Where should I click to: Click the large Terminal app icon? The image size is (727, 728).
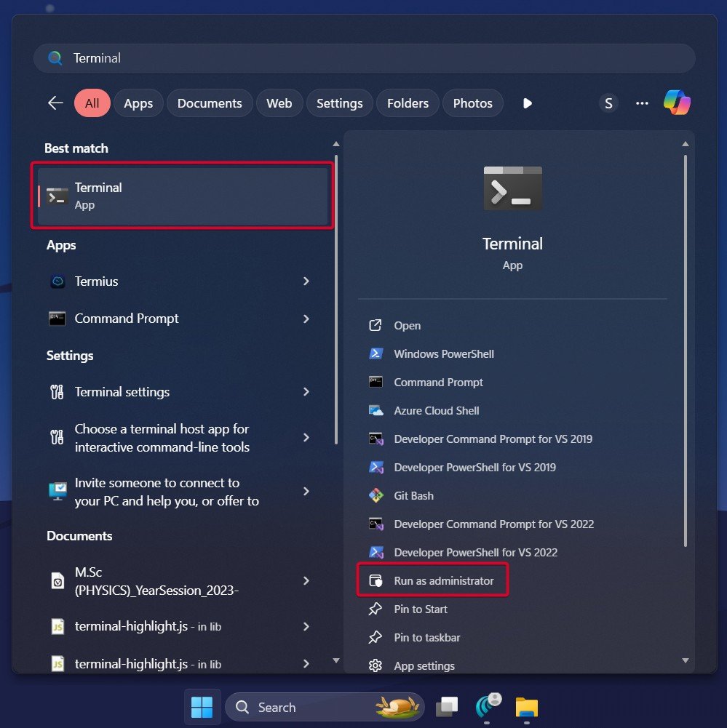pyautogui.click(x=512, y=188)
